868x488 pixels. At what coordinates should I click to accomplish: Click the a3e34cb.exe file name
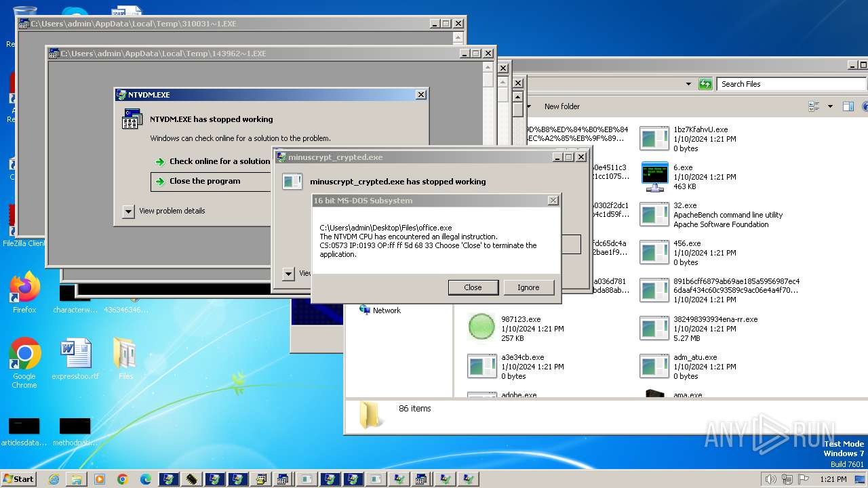coord(523,357)
